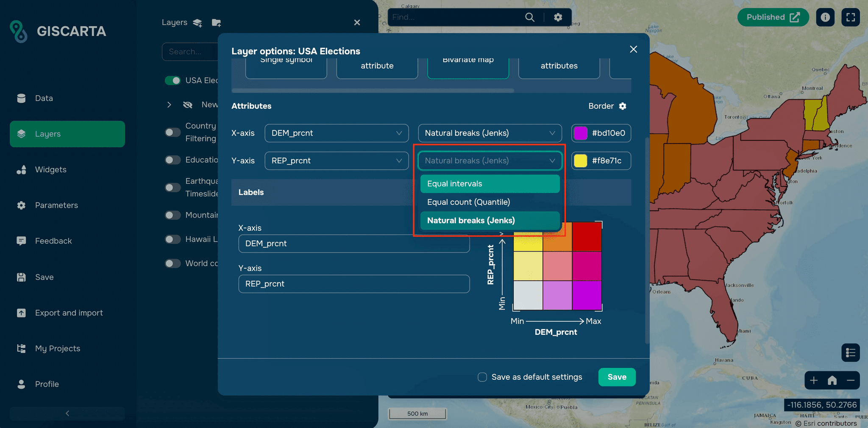Image resolution: width=868 pixels, height=428 pixels.
Task: Open the map legend icon
Action: click(x=850, y=352)
